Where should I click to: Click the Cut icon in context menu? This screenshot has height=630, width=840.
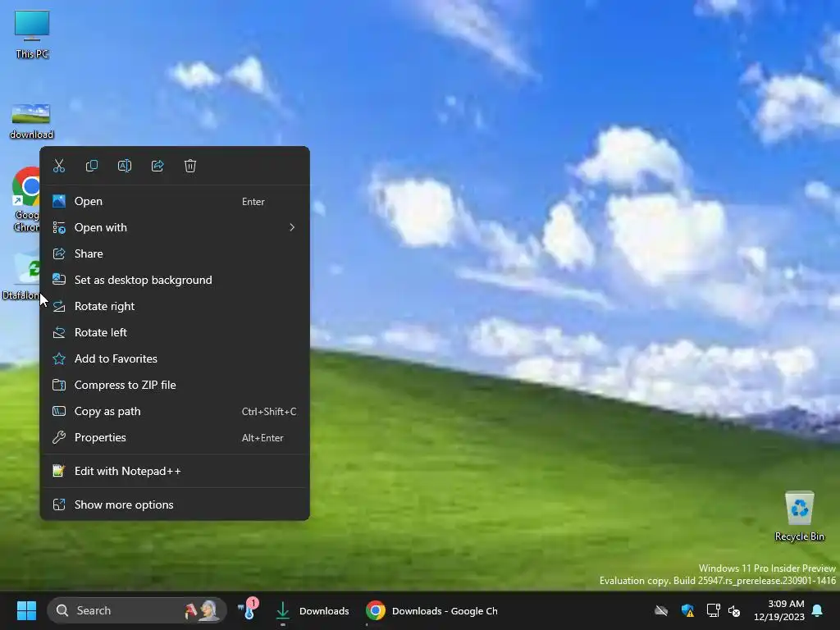(59, 166)
